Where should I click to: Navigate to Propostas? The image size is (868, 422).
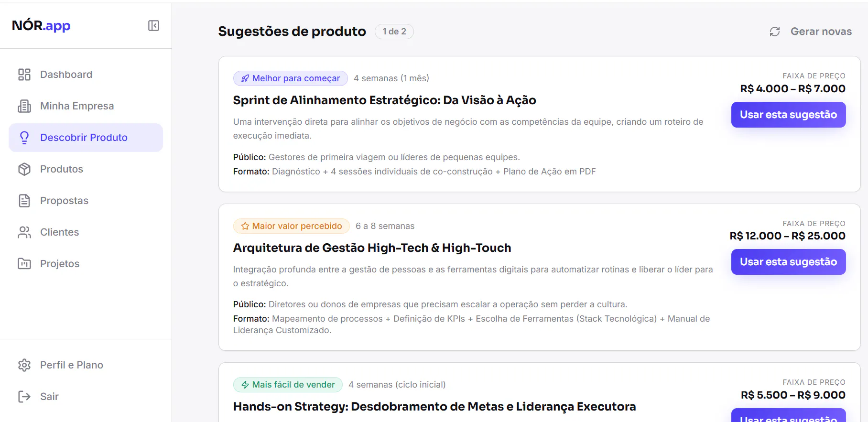click(x=86, y=201)
